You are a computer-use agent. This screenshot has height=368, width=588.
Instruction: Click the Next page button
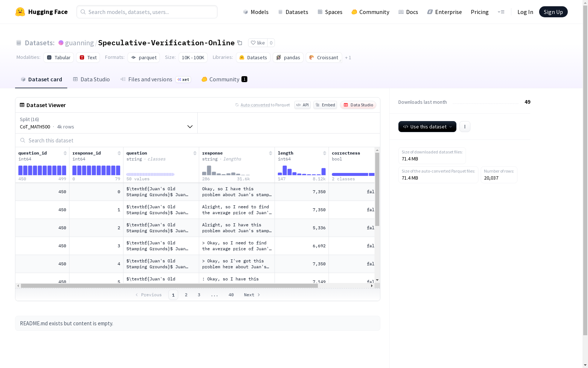[252, 295]
